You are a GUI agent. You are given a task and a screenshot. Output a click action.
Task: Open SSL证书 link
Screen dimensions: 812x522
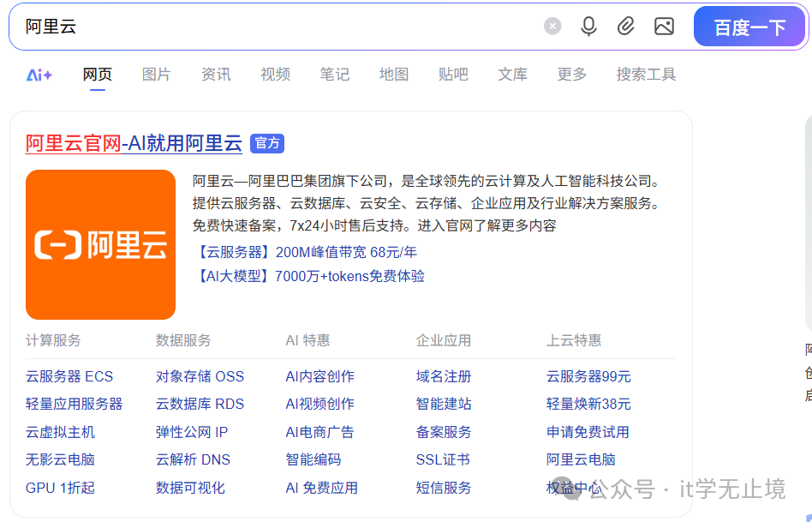(x=443, y=459)
